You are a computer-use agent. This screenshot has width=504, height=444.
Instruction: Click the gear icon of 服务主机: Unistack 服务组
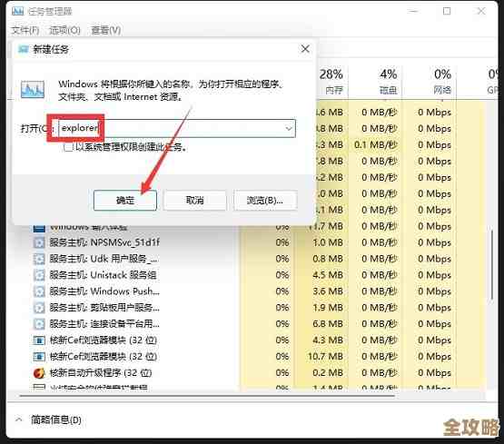39,275
